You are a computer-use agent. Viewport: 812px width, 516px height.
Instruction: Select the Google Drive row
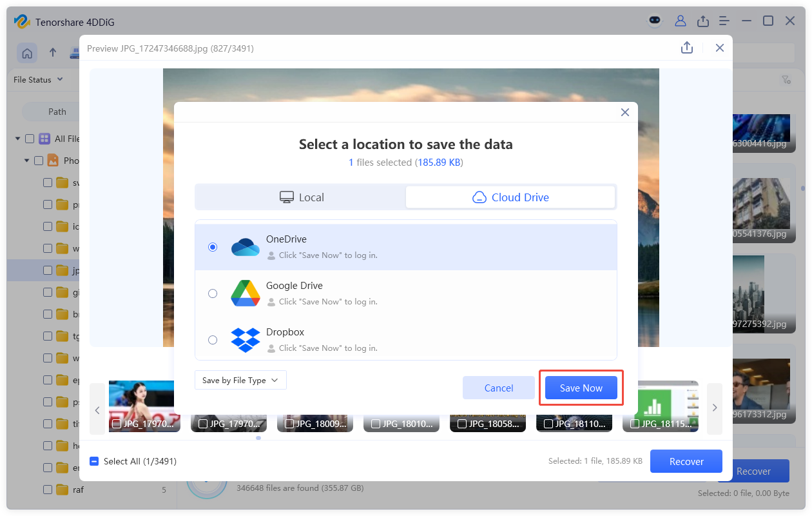(406, 293)
